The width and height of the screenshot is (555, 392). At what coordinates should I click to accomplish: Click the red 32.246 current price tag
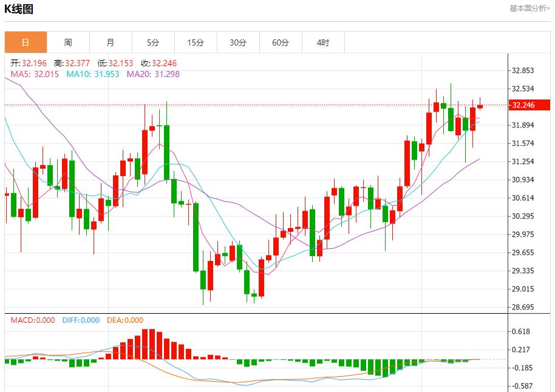529,105
